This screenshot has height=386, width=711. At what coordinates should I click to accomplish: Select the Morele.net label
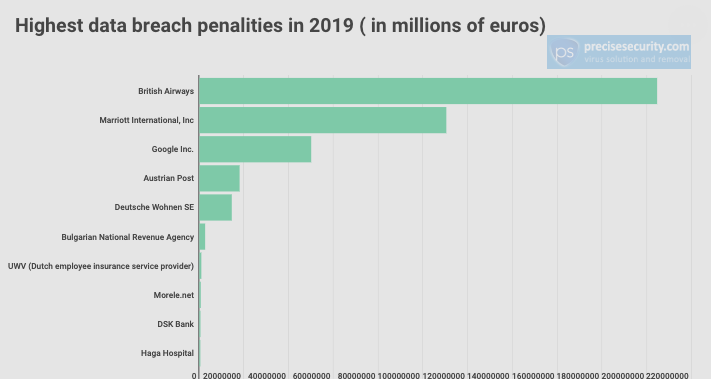[174, 295]
